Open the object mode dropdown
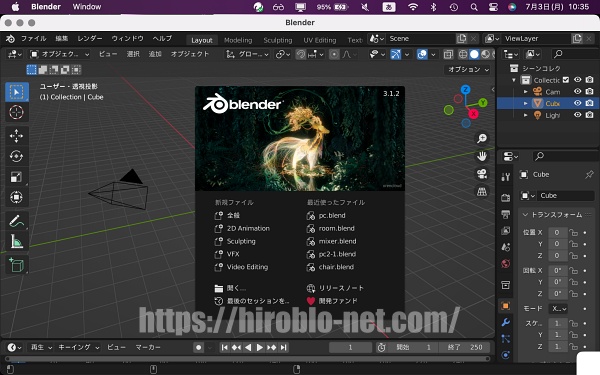 click(60, 54)
